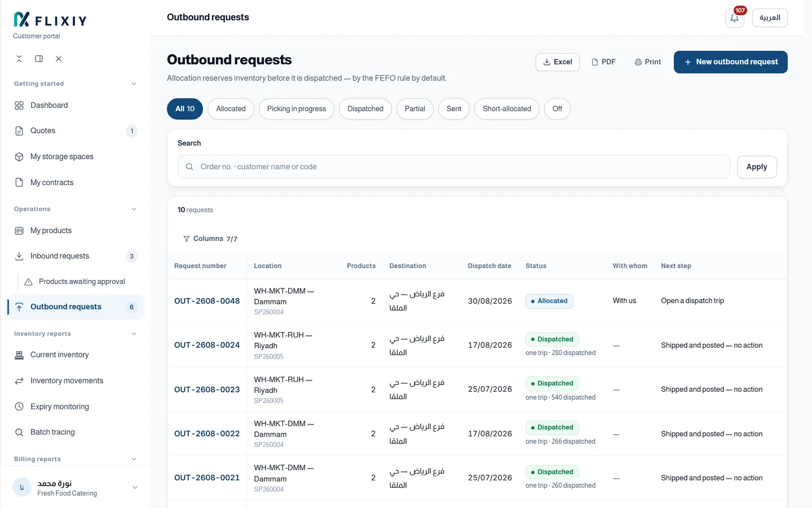Click the collapse arrows icon in sidebar
Image resolution: width=812 pixels, height=508 pixels.
[x=19, y=59]
